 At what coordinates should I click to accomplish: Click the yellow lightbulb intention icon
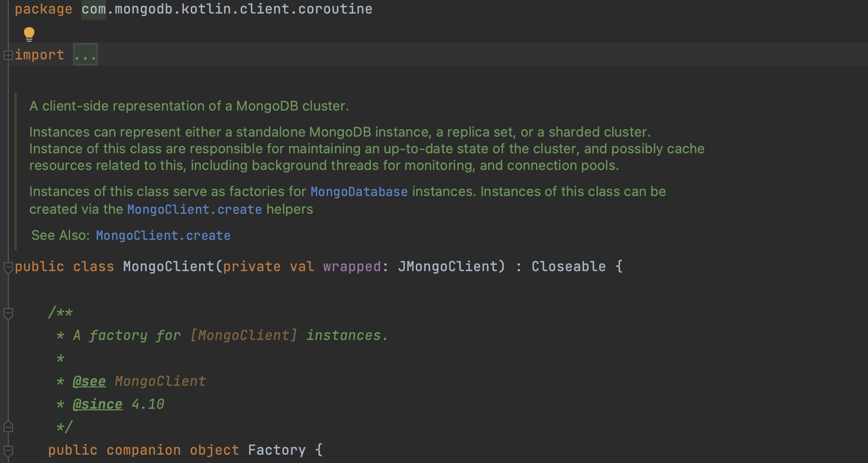click(x=29, y=34)
